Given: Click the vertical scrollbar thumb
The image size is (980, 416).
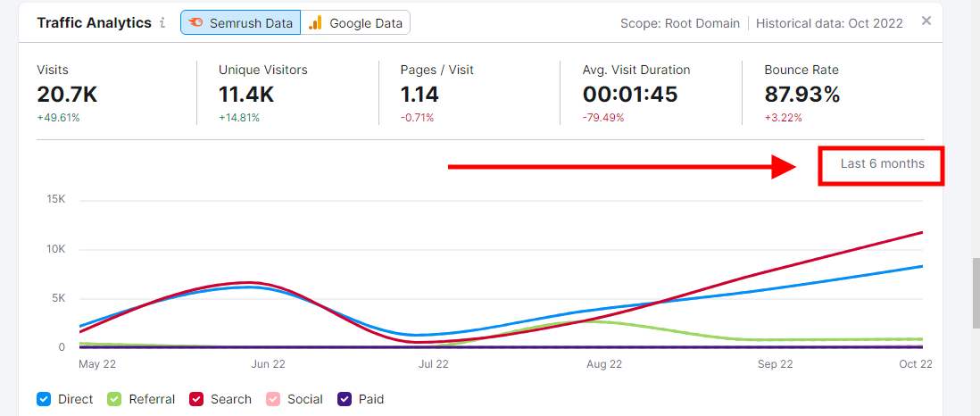Looking at the screenshot, I should 975,295.
